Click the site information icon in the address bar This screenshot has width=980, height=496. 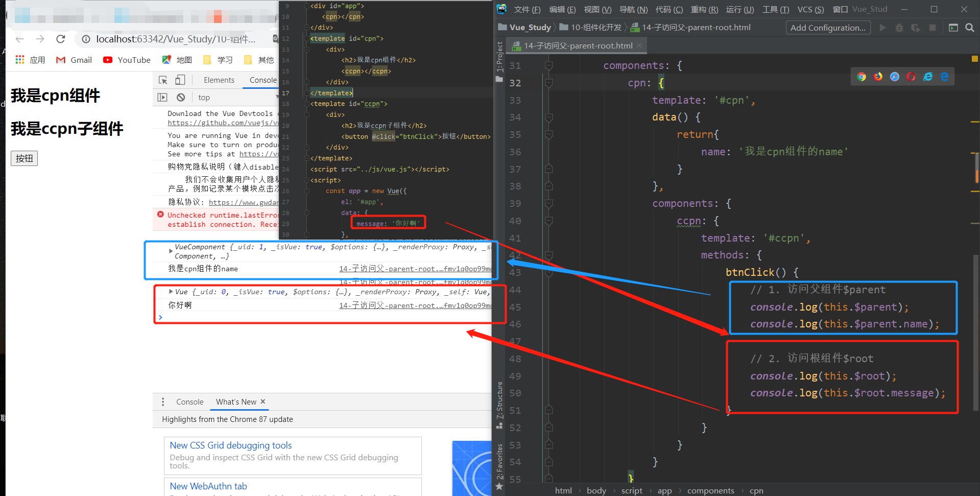coord(86,39)
